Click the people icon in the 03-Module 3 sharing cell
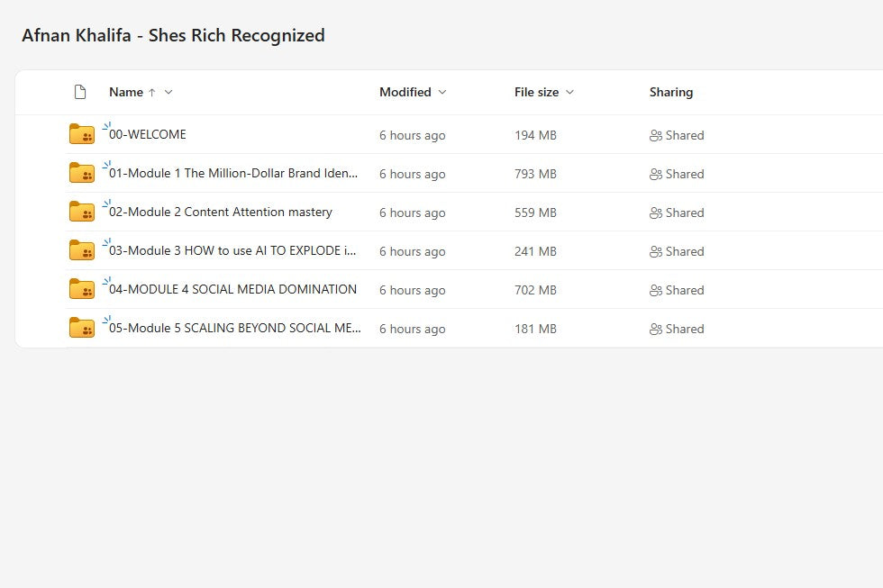 click(x=656, y=251)
